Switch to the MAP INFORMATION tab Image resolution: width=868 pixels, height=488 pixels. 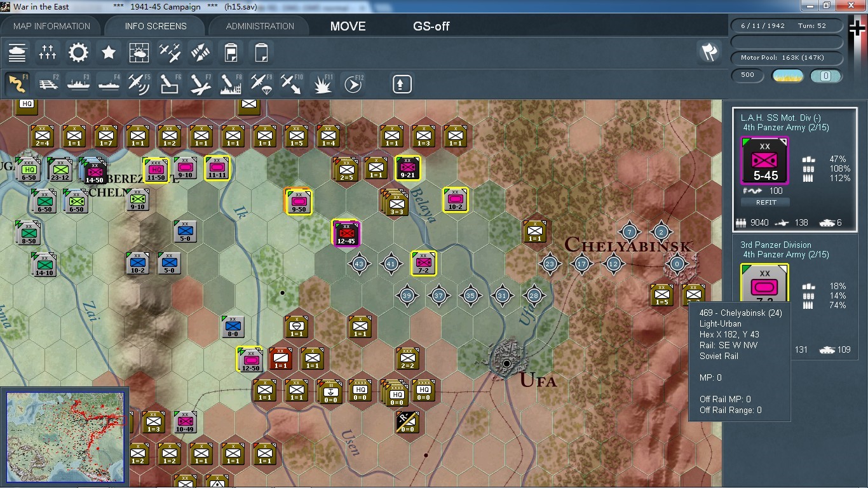point(52,26)
